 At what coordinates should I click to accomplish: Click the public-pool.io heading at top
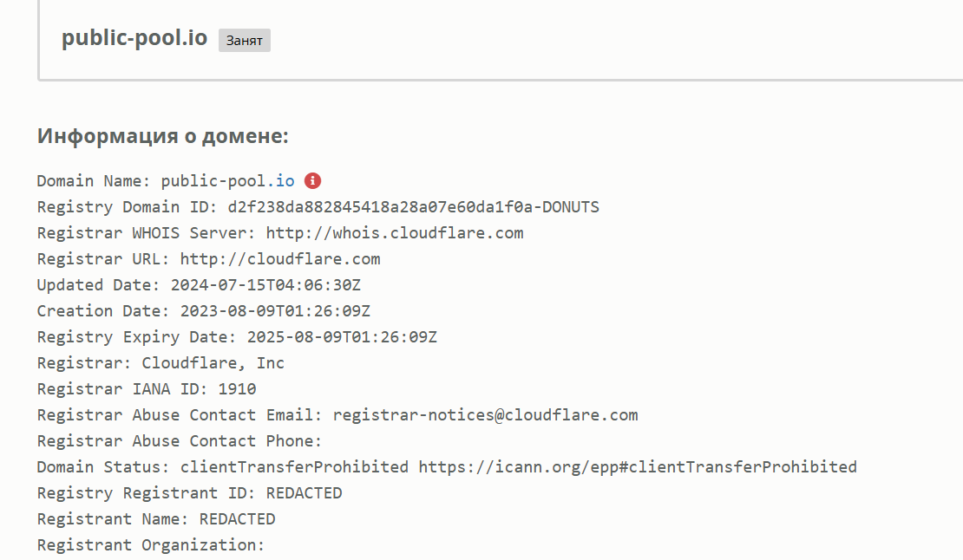coord(134,39)
